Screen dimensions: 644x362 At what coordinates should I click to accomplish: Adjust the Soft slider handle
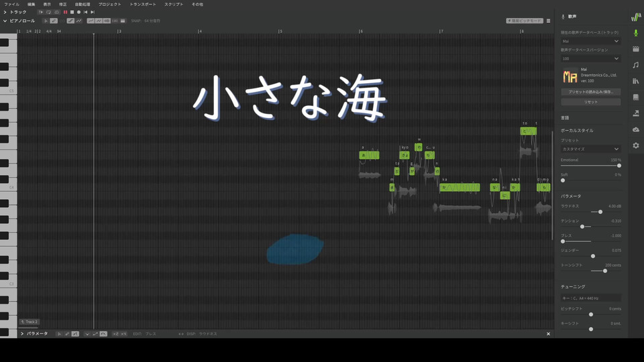[563, 180]
